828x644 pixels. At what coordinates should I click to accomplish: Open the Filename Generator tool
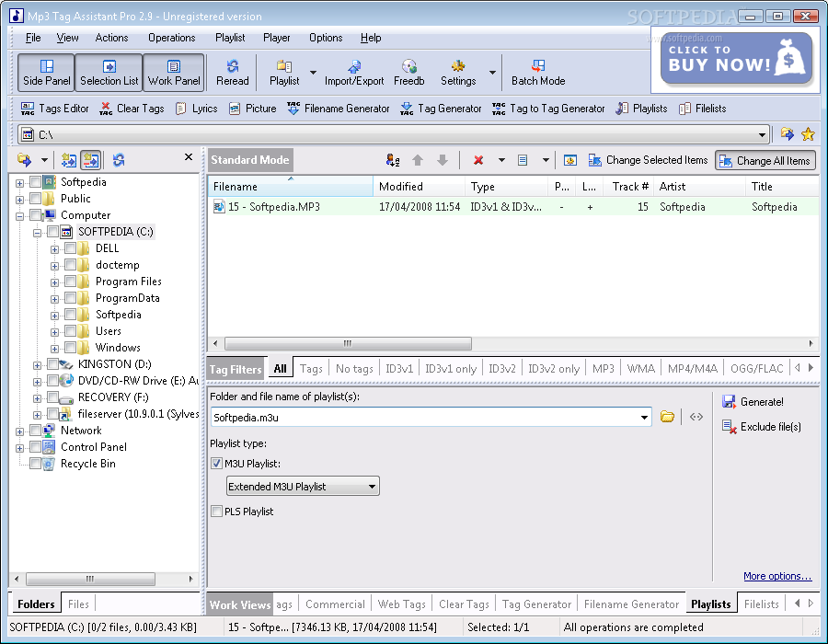point(338,109)
